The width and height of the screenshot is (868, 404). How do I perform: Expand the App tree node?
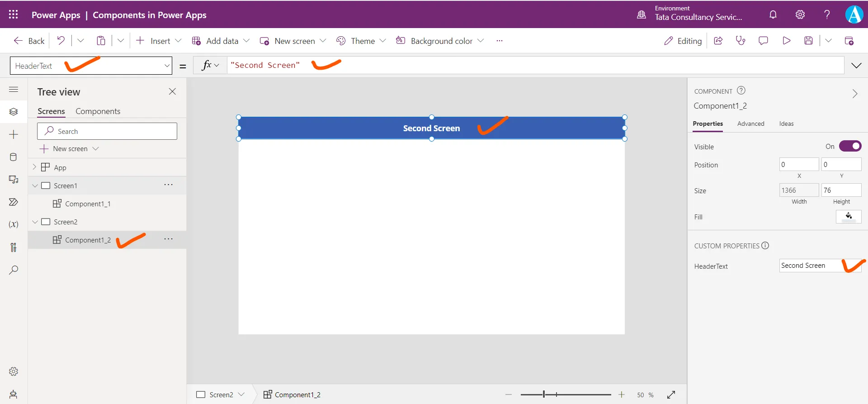click(x=34, y=167)
